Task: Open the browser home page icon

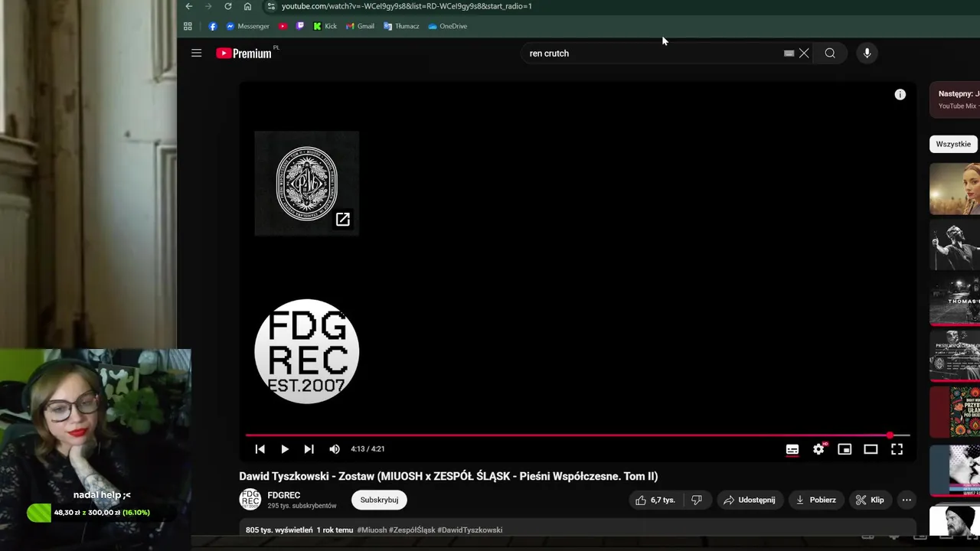Action: [247, 6]
